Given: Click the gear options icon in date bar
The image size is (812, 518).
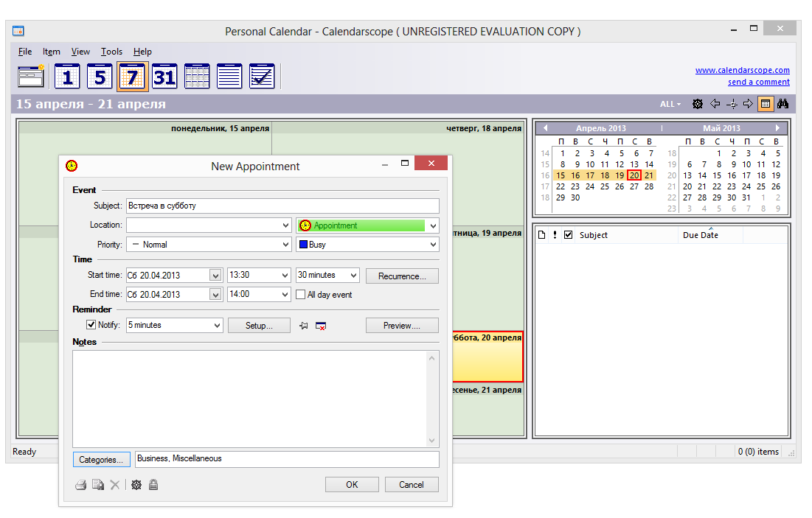Looking at the screenshot, I should pyautogui.click(x=698, y=104).
